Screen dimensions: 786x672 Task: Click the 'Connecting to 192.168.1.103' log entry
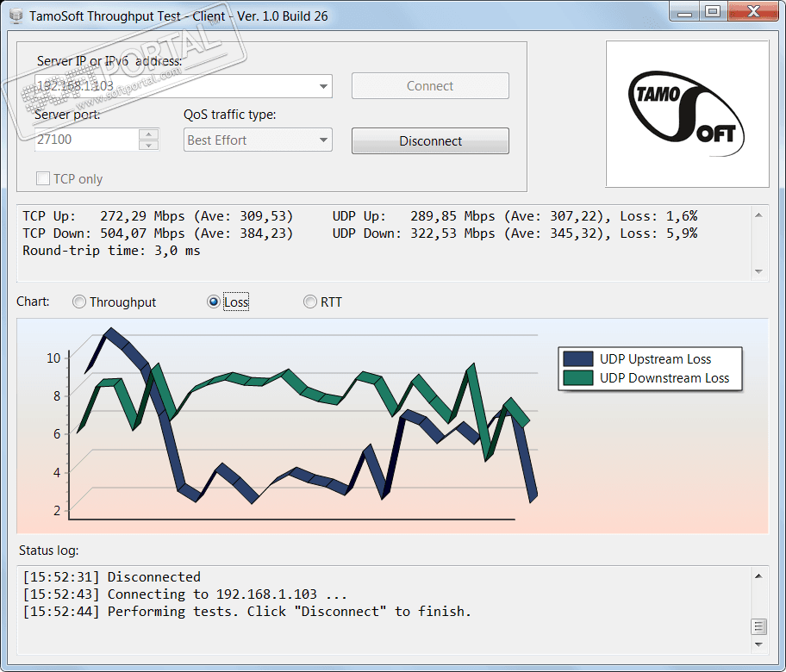[x=185, y=594]
